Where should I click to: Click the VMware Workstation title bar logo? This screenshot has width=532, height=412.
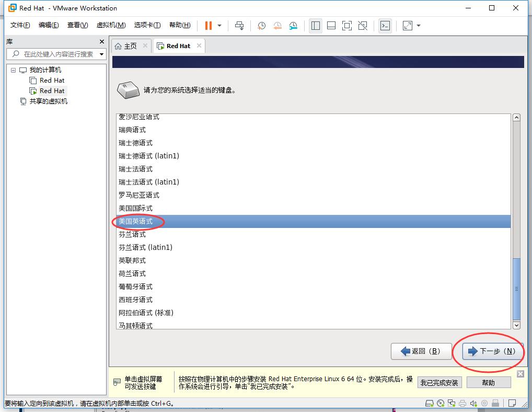[12, 8]
